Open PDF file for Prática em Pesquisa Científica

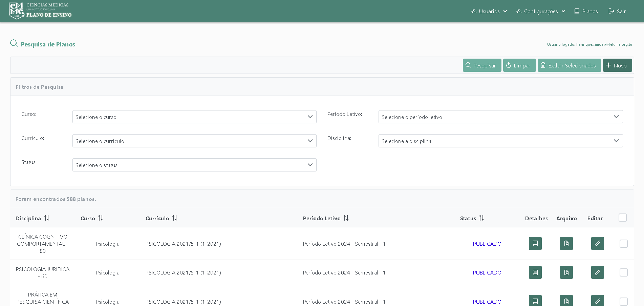[x=566, y=301]
